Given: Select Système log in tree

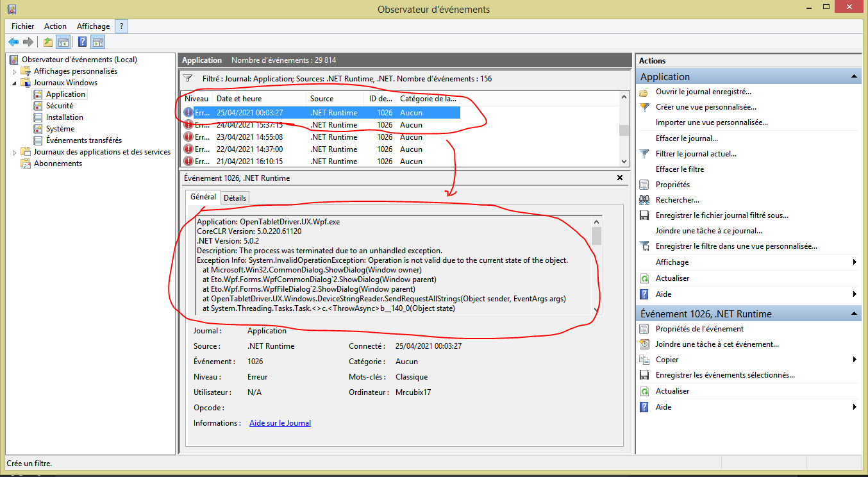Looking at the screenshot, I should 60,129.
